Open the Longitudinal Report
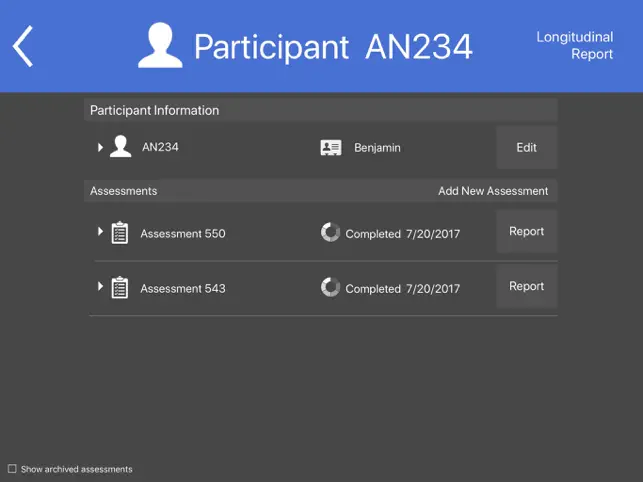The height and width of the screenshot is (482, 643). coord(575,46)
